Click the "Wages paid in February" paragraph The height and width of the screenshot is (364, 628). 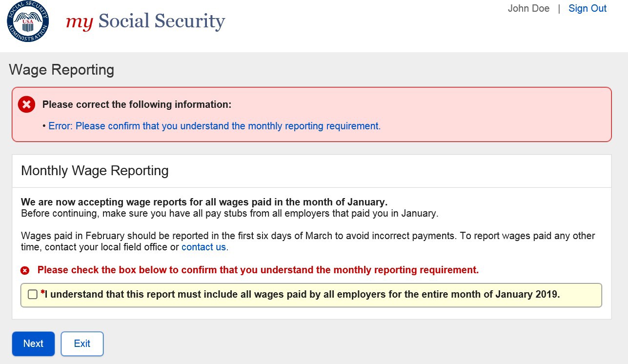[x=307, y=236]
